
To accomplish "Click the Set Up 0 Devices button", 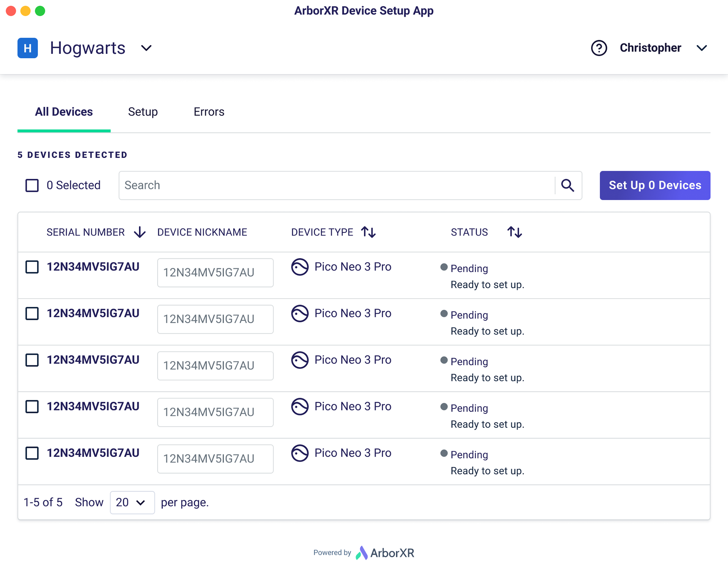I will pyautogui.click(x=655, y=185).
